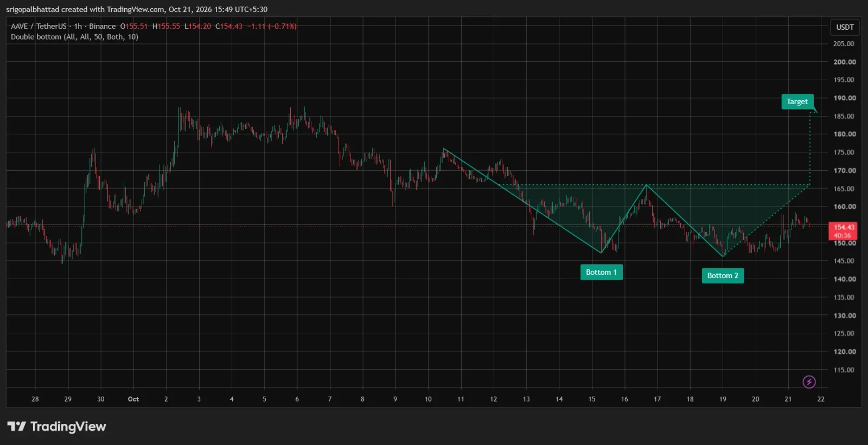Click the open price O155.51 value
Screen dimensions: 868x445
[x=134, y=26]
